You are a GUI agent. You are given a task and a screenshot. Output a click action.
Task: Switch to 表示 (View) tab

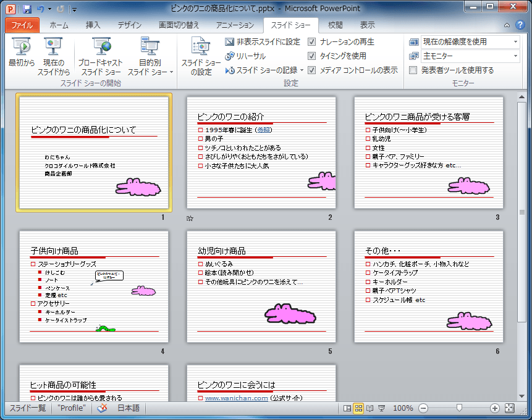point(367,25)
